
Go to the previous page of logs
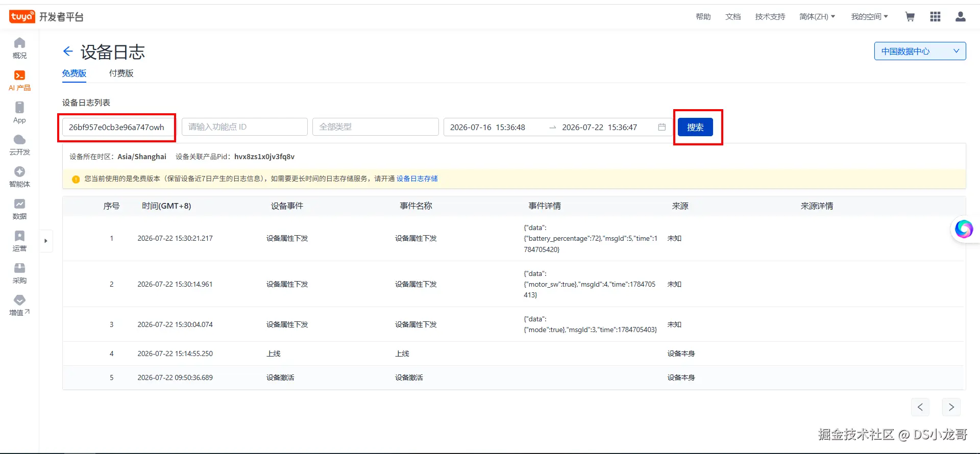(920, 407)
